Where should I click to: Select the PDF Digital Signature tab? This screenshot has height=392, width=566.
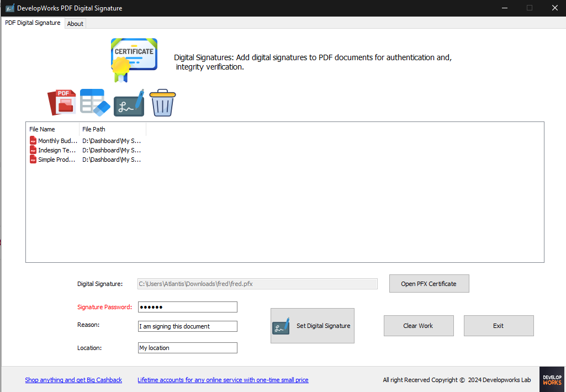(33, 23)
